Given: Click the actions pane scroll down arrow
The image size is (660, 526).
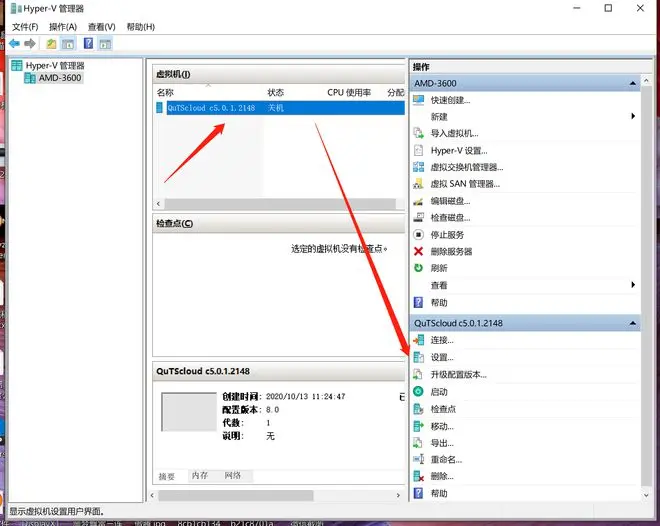Looking at the screenshot, I should click(x=647, y=495).
